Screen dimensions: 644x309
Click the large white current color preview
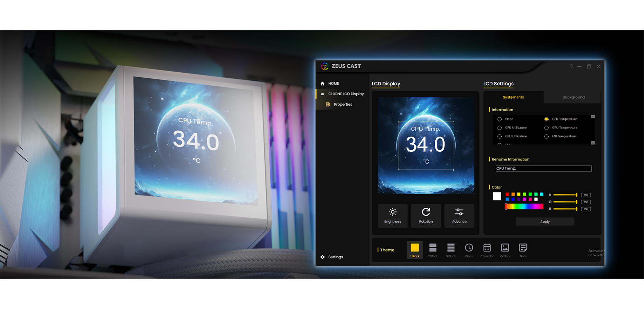(x=497, y=196)
